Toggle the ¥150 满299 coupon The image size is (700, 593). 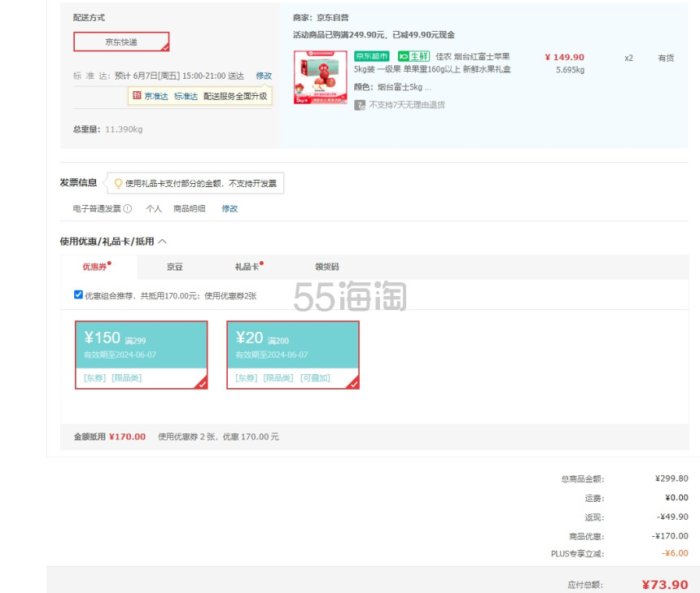point(142,355)
